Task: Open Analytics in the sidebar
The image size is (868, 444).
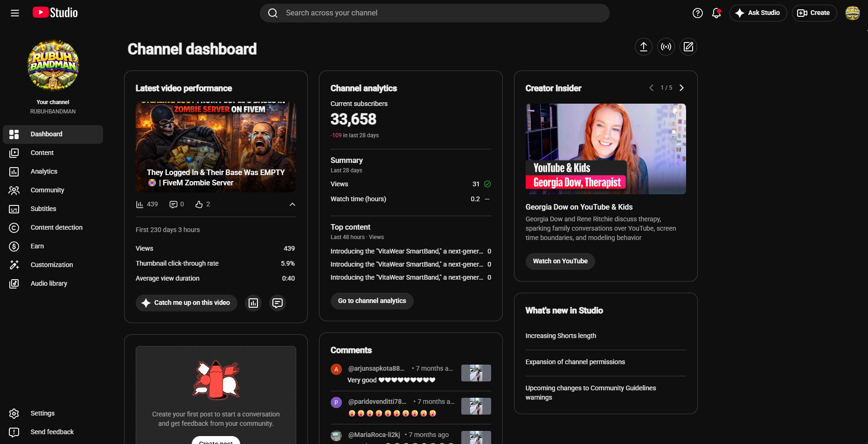Action: pos(53,171)
